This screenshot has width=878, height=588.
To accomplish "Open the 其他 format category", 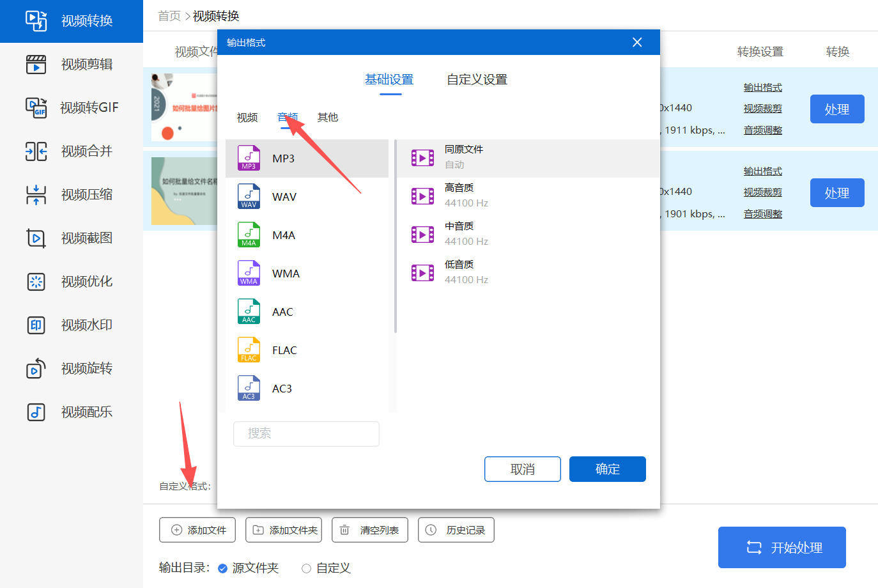I will (328, 118).
